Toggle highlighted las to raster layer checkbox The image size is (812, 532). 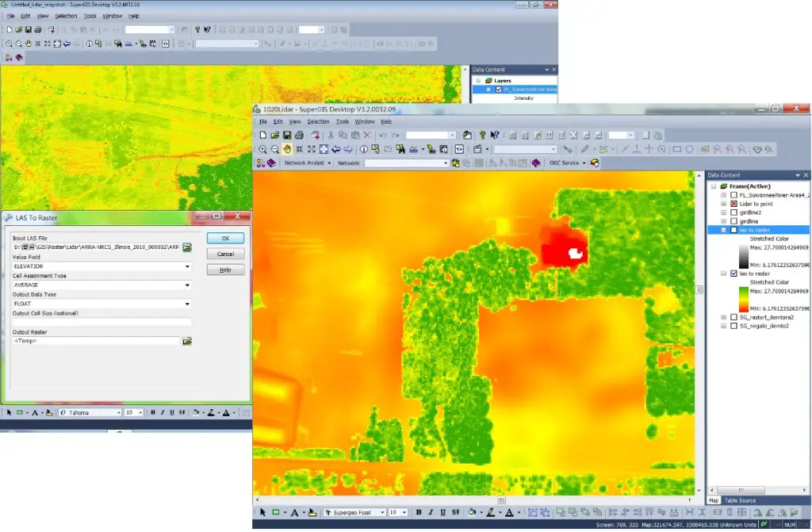point(733,230)
